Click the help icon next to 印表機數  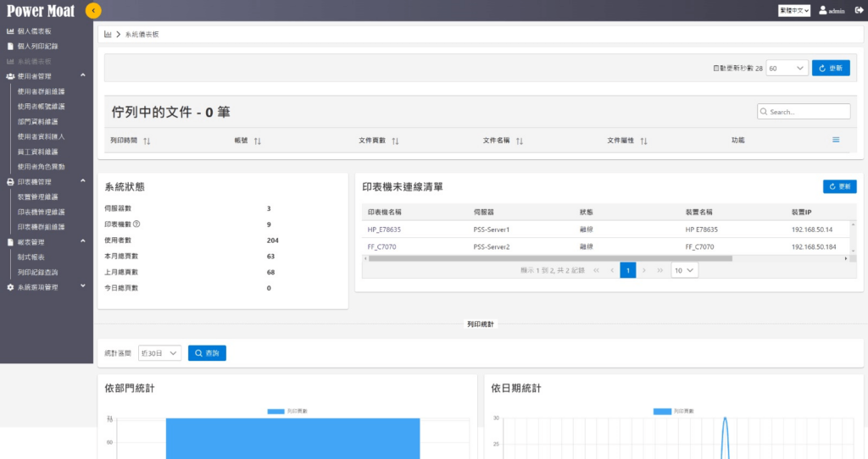tap(136, 224)
